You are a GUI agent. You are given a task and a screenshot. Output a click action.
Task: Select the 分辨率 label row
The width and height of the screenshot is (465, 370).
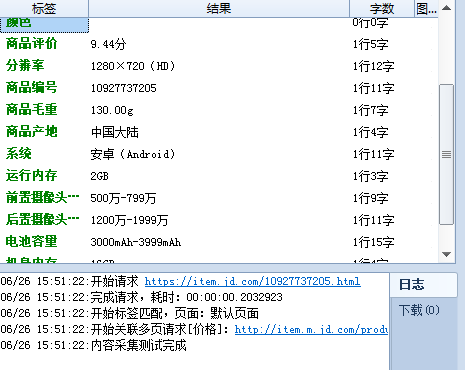(x=25, y=66)
